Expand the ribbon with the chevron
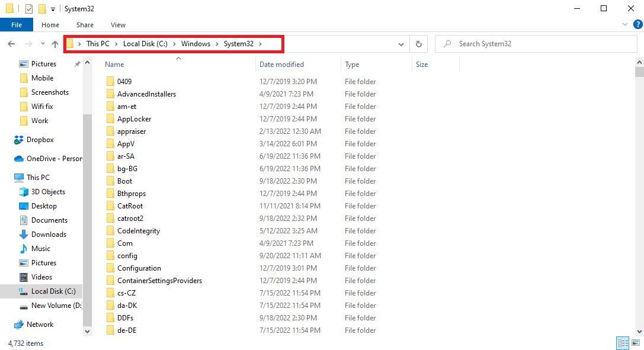Screen dimensions: 644x350 coord(624,25)
